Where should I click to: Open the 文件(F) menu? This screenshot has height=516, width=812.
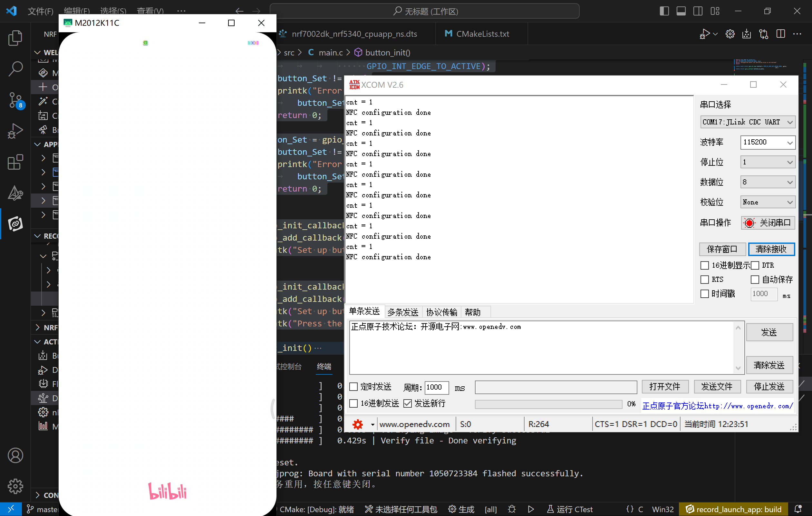point(41,11)
